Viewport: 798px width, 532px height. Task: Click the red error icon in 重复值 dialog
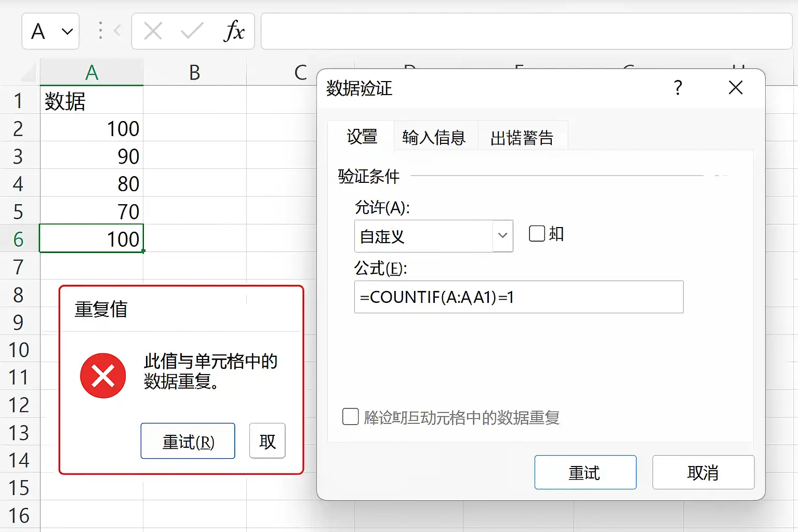click(103, 376)
